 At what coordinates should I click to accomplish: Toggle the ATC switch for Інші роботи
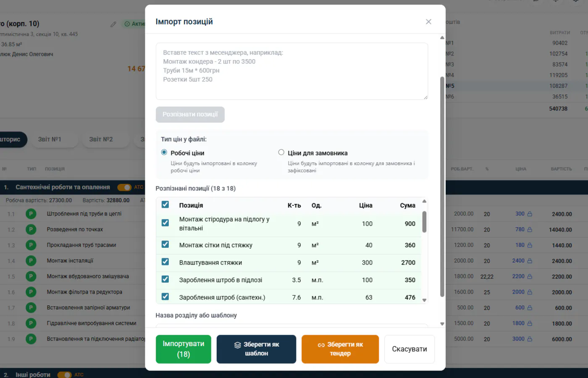coord(64,375)
